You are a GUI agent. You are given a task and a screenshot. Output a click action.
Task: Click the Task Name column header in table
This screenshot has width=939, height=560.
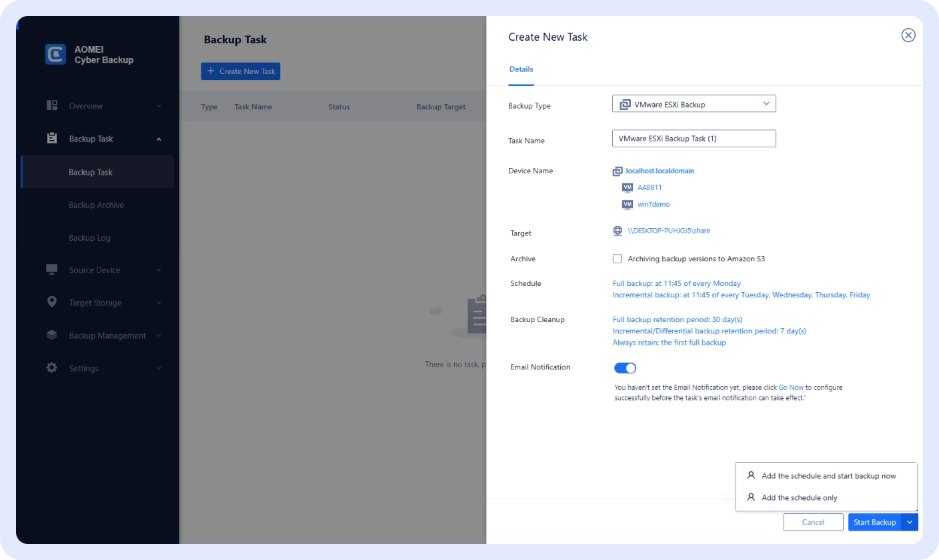click(x=253, y=107)
